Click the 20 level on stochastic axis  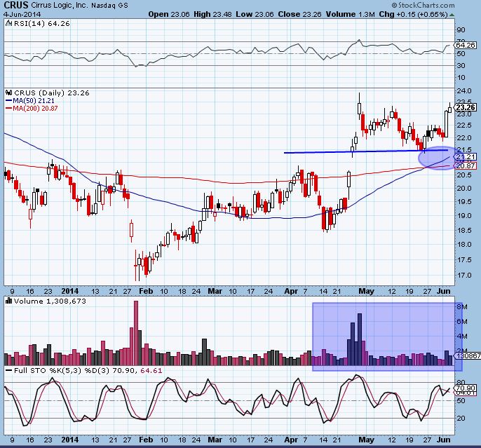(461, 419)
